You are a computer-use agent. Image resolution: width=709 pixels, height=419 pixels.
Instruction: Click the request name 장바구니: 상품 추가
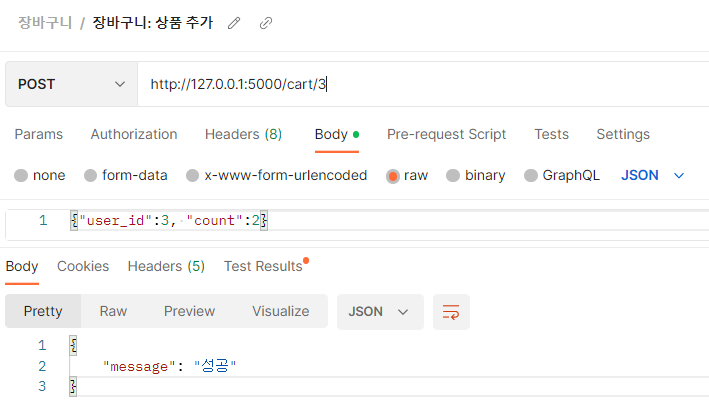point(153,23)
